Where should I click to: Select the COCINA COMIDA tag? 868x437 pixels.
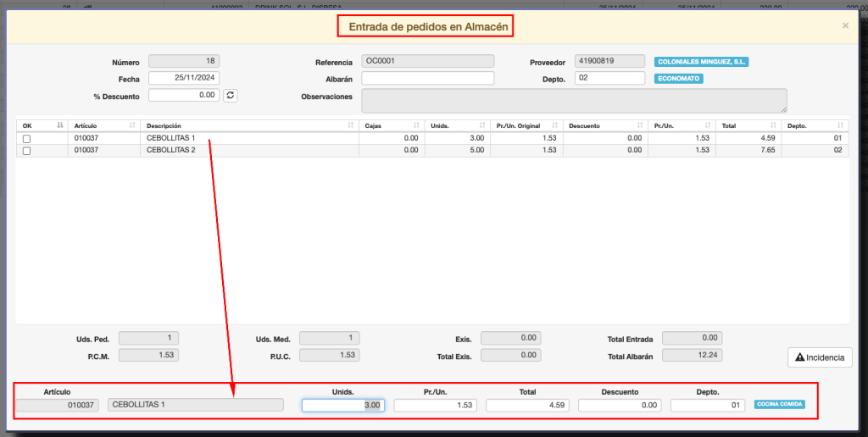pos(780,405)
